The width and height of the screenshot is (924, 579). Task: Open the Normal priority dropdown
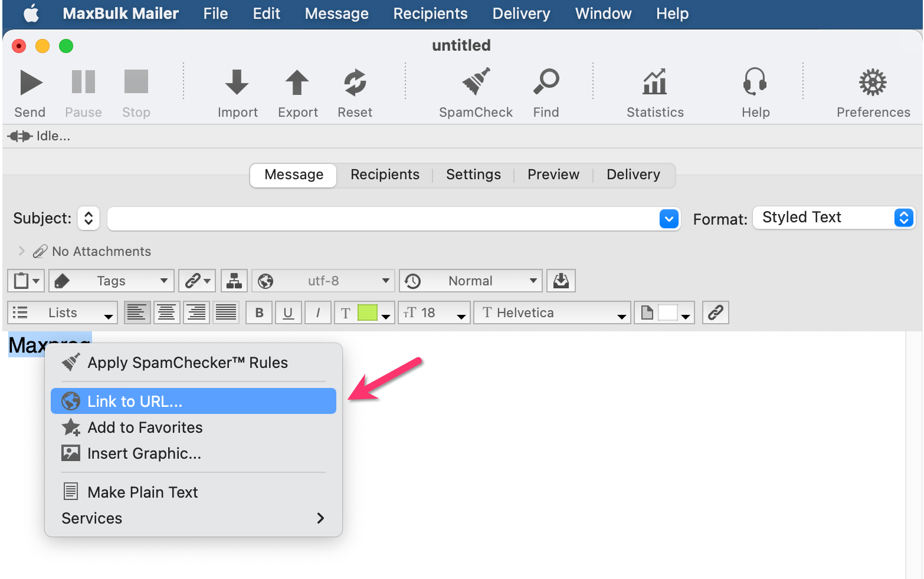click(471, 281)
